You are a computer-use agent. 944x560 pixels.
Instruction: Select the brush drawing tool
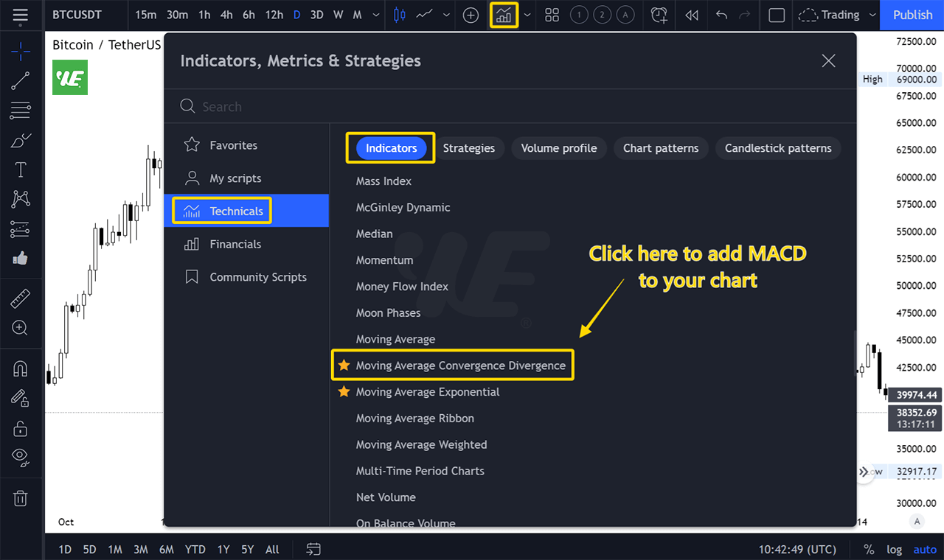click(21, 140)
